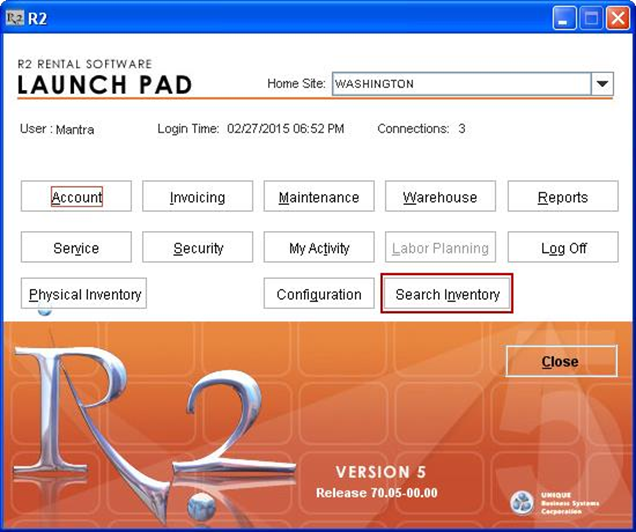Close the R2 window with X

click(x=618, y=19)
